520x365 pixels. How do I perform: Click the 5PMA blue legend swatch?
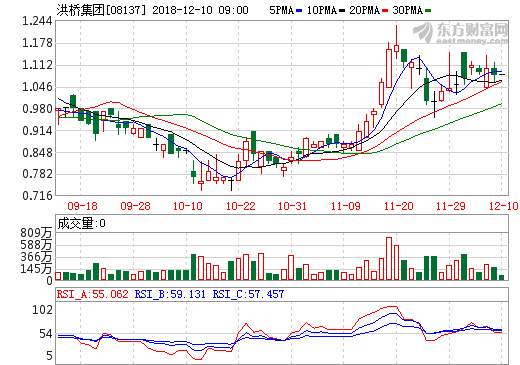(299, 11)
